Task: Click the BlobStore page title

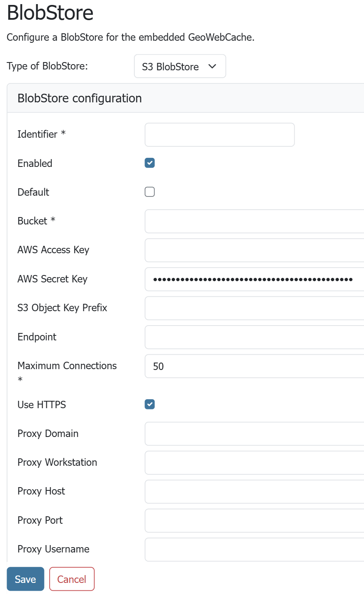Action: (50, 13)
